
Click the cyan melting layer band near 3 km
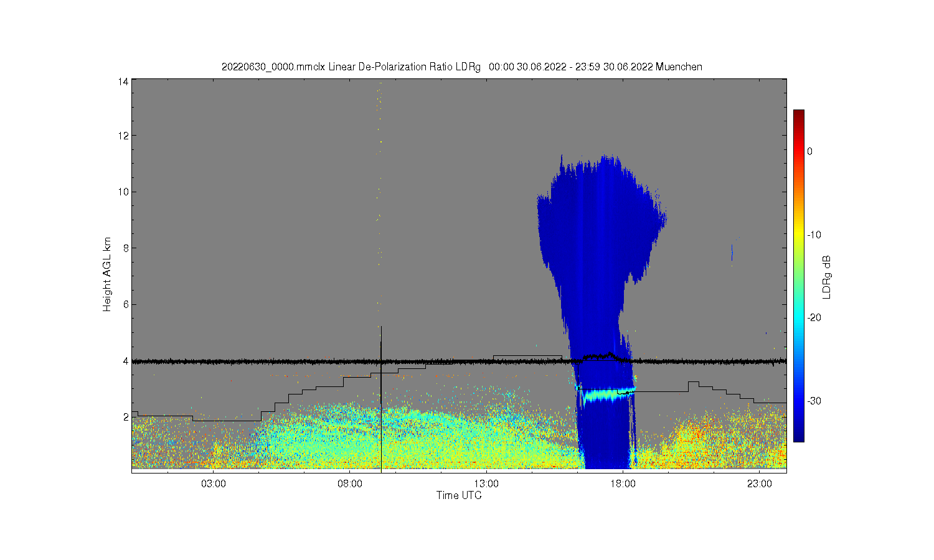point(608,394)
